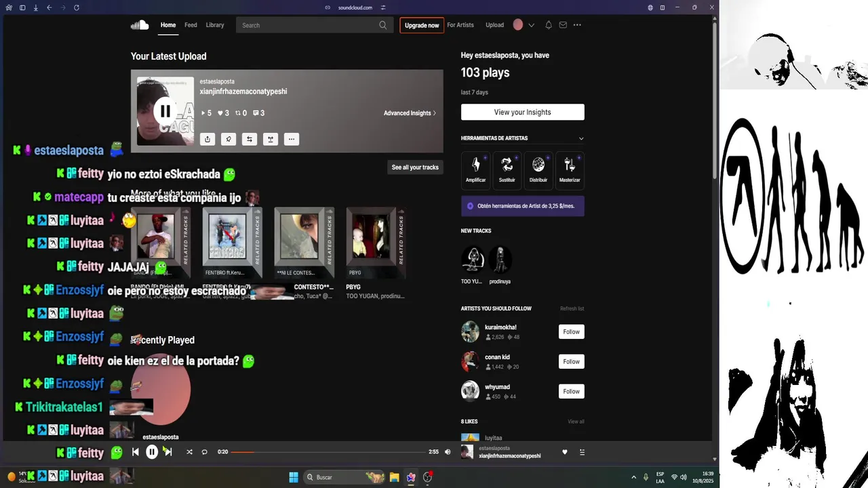Open kuraimokha! artist avatar

pos(470,331)
